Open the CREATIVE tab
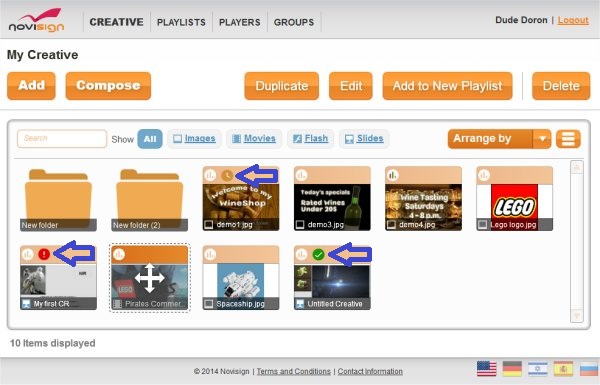 click(117, 22)
